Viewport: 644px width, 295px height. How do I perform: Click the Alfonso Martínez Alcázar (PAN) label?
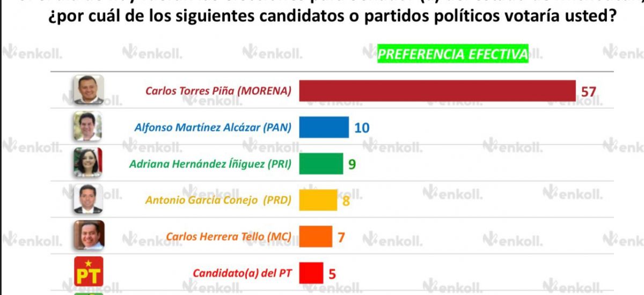tap(213, 128)
